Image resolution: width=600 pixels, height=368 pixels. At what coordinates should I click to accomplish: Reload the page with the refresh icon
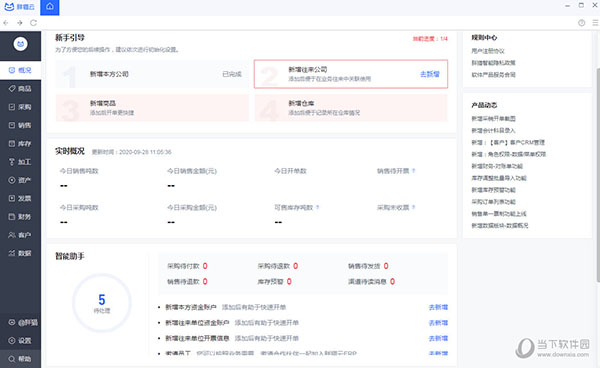(33, 23)
